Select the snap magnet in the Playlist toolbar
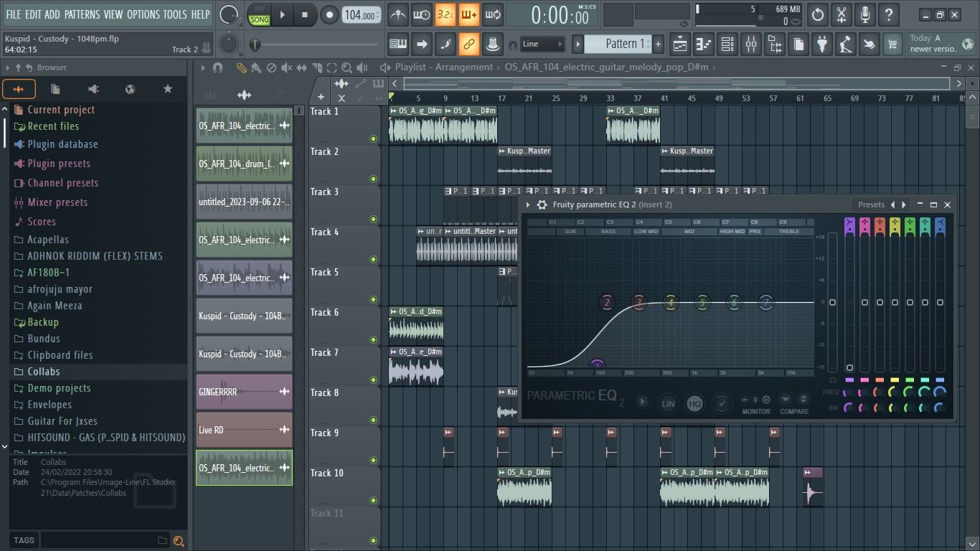 [218, 67]
